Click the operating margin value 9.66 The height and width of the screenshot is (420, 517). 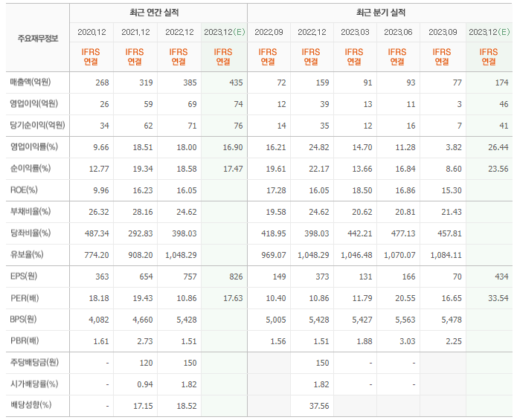pyautogui.click(x=101, y=147)
